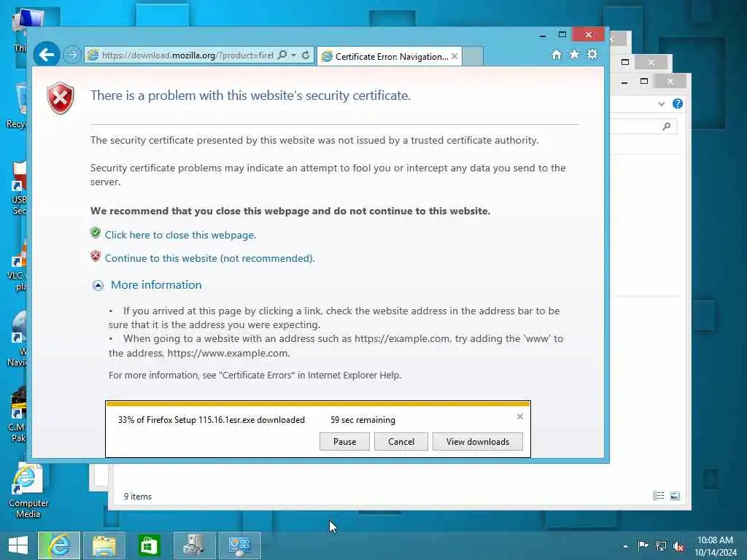This screenshot has height=560, width=747.
Task: Click the server tools taskbar icon
Action: [x=194, y=545]
